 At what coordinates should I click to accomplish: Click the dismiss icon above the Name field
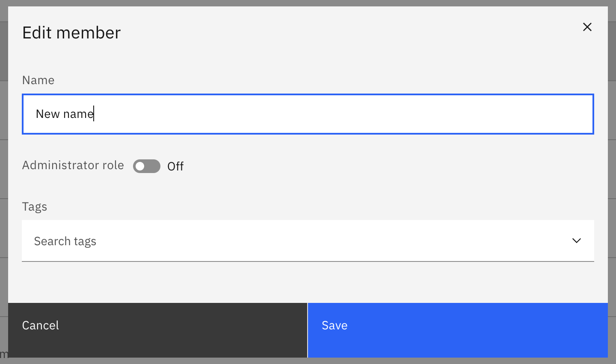click(587, 27)
